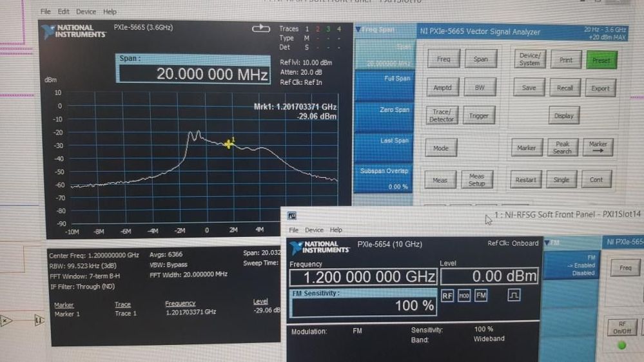This screenshot has width=644, height=362.
Task: Toggle FM Enabled/Disabled softkey
Action: [x=572, y=265]
